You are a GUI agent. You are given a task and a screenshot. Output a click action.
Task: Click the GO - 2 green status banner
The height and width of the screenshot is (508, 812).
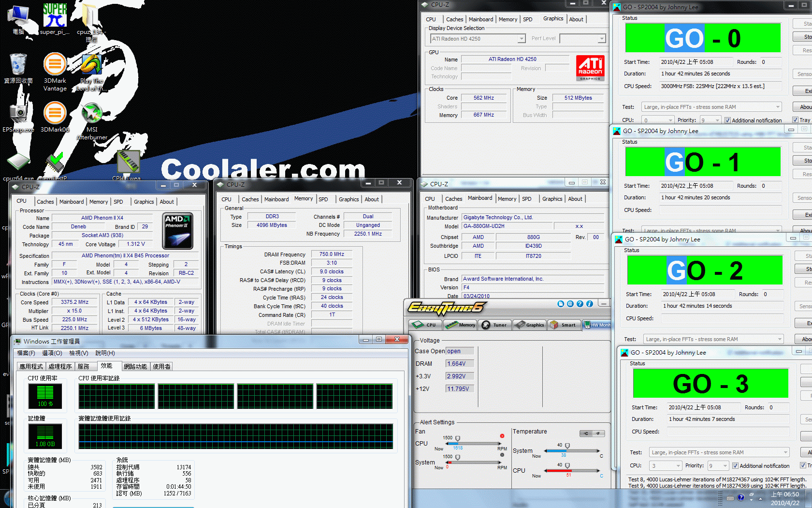pyautogui.click(x=705, y=270)
